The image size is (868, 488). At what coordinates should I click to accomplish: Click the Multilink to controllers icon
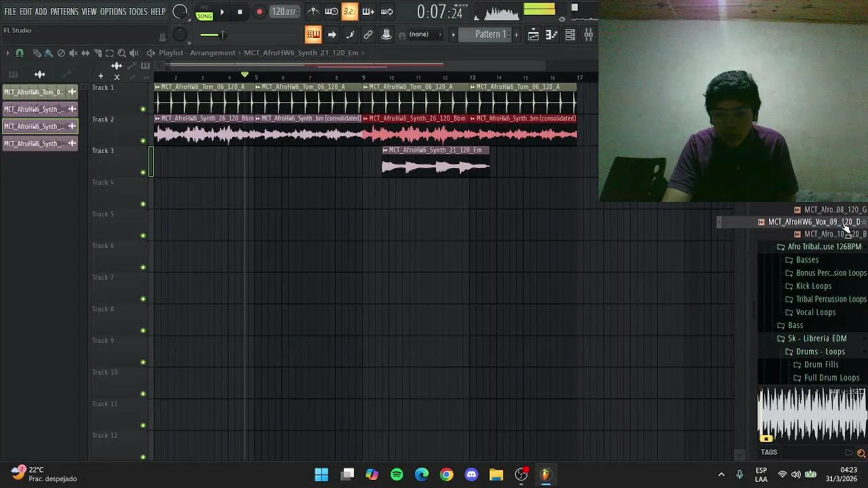click(387, 35)
